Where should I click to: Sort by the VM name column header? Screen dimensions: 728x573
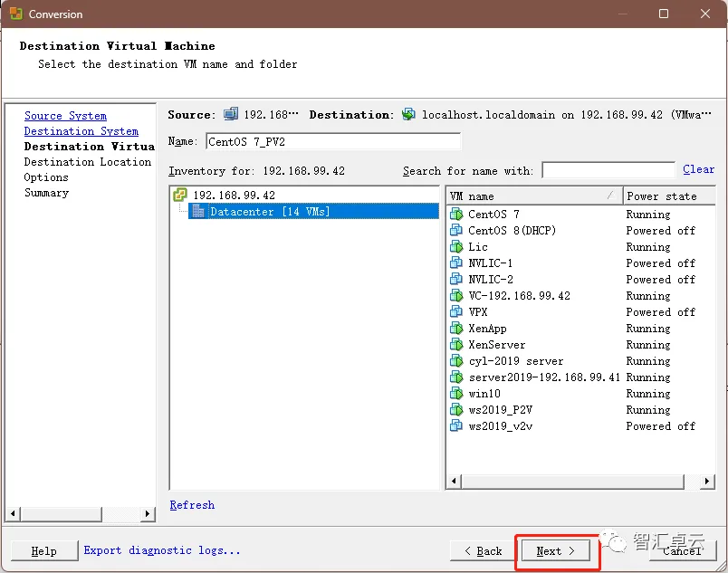click(534, 196)
